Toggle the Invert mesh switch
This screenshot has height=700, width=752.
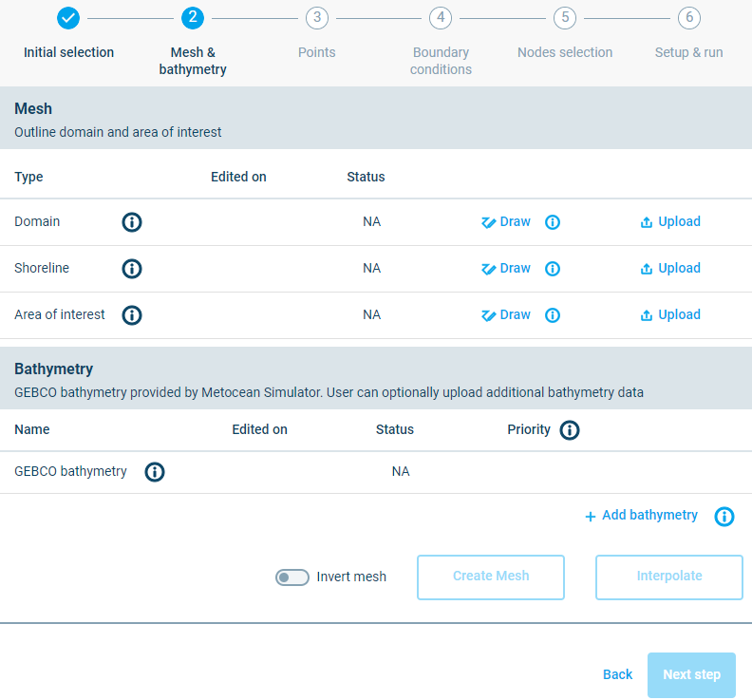click(x=291, y=577)
